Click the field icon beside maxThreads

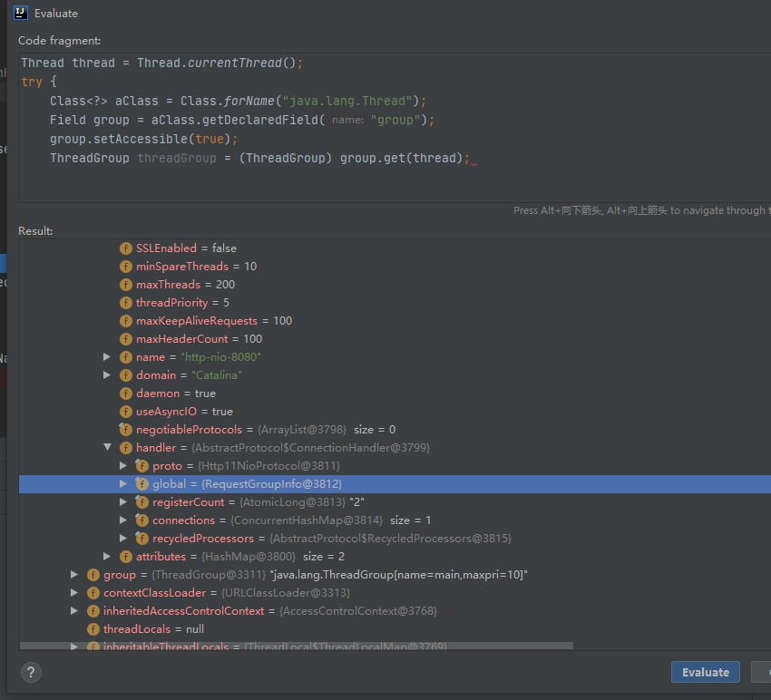[x=126, y=285]
